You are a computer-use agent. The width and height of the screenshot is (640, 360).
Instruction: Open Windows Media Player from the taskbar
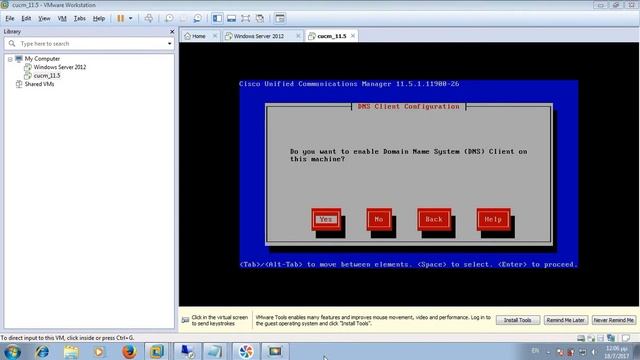tap(99, 351)
